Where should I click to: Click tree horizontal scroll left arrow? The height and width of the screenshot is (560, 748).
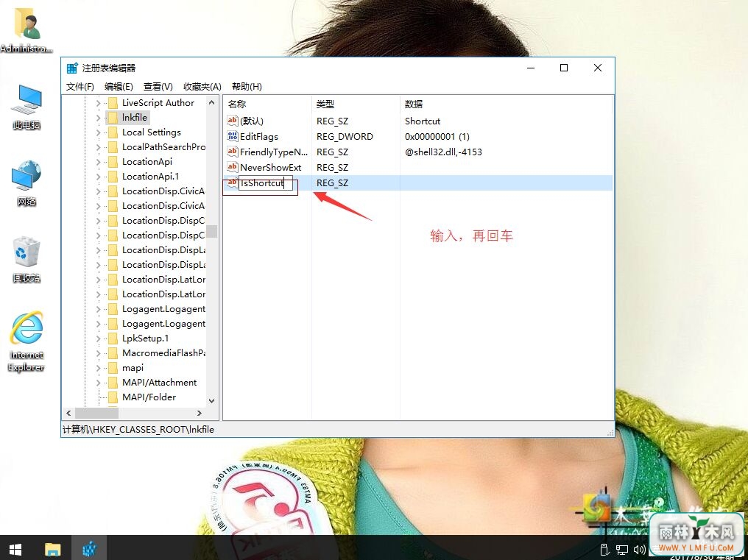coord(68,413)
